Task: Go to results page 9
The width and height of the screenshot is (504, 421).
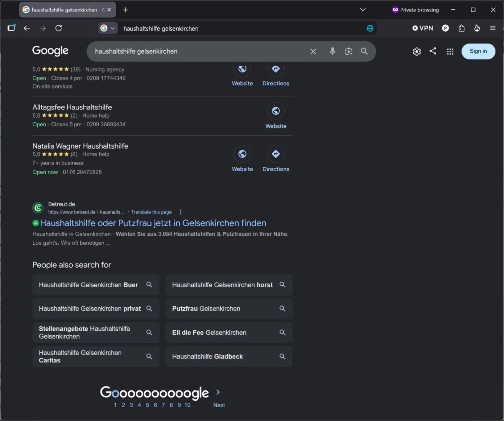Action: [x=179, y=405]
